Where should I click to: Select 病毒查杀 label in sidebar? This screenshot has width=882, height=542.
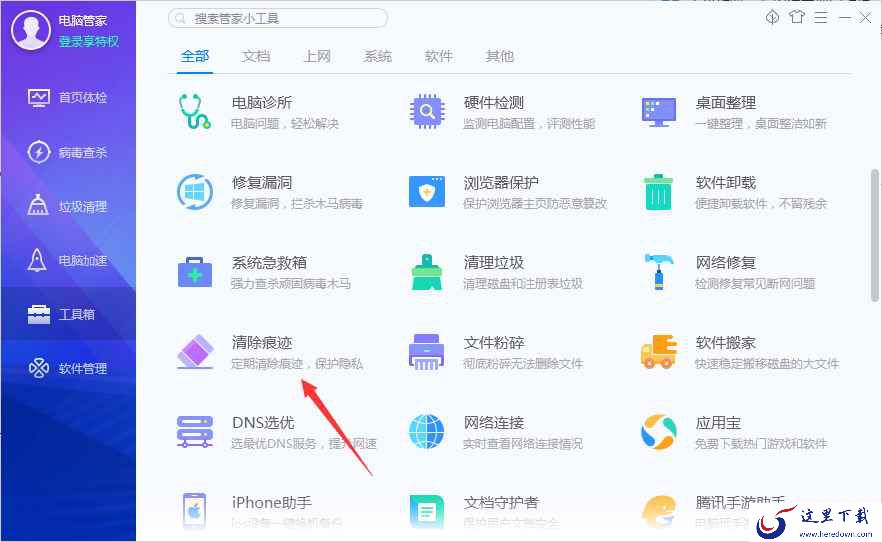click(x=83, y=152)
